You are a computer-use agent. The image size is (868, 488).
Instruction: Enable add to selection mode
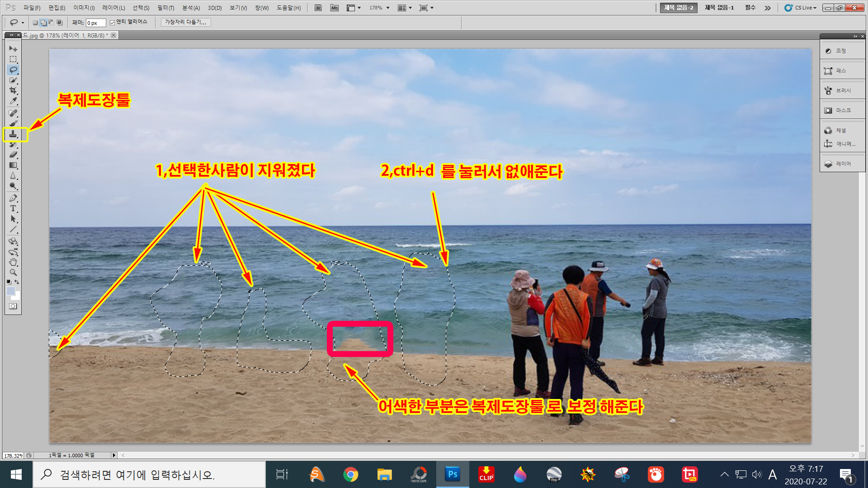coord(43,23)
